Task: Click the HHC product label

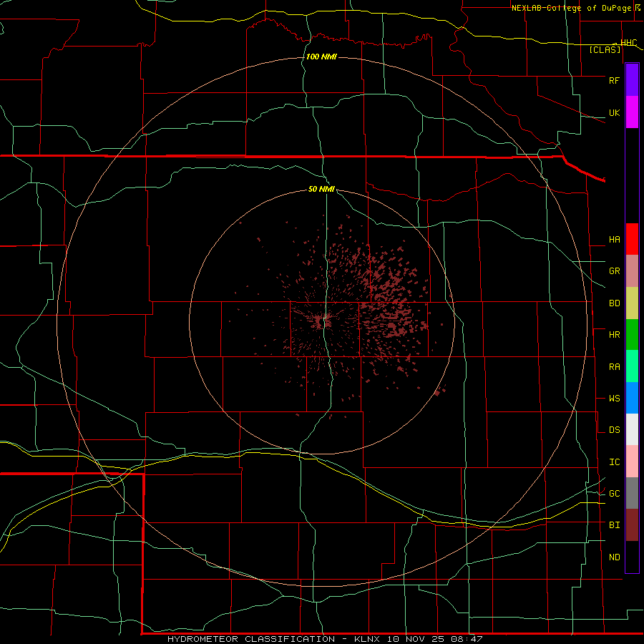Action: tap(629, 43)
